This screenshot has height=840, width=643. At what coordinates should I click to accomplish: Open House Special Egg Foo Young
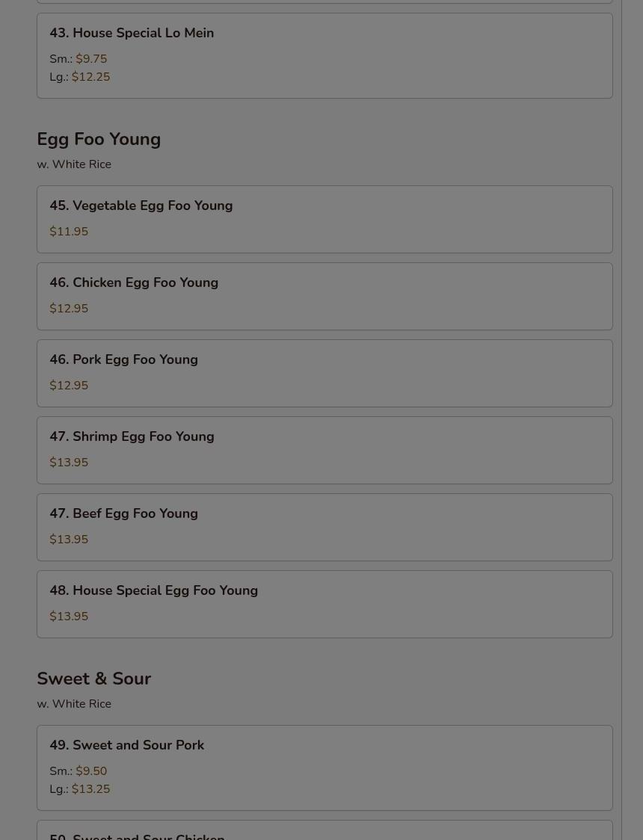click(153, 590)
